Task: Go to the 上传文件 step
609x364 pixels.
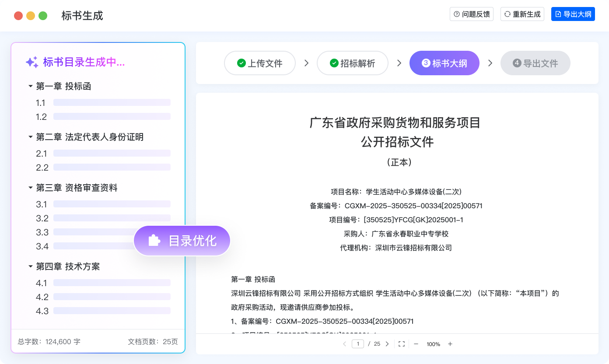Action: [260, 63]
